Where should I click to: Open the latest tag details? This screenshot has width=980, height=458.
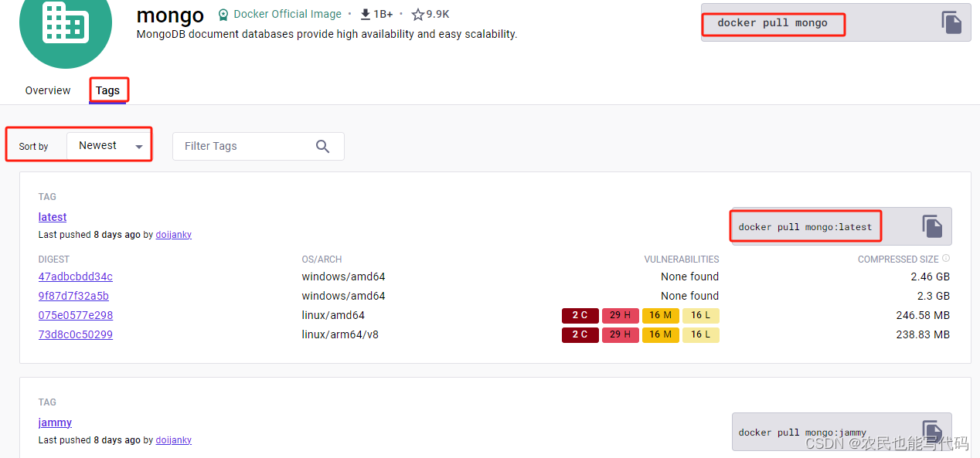tap(52, 217)
